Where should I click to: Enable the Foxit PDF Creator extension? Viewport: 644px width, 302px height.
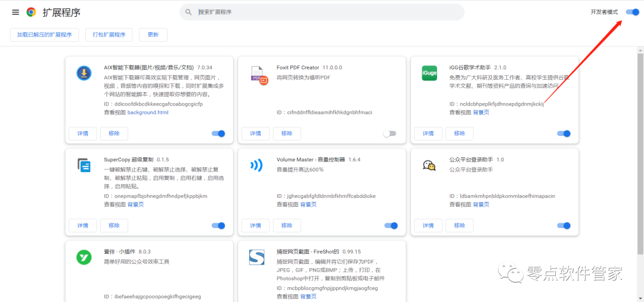(x=389, y=133)
